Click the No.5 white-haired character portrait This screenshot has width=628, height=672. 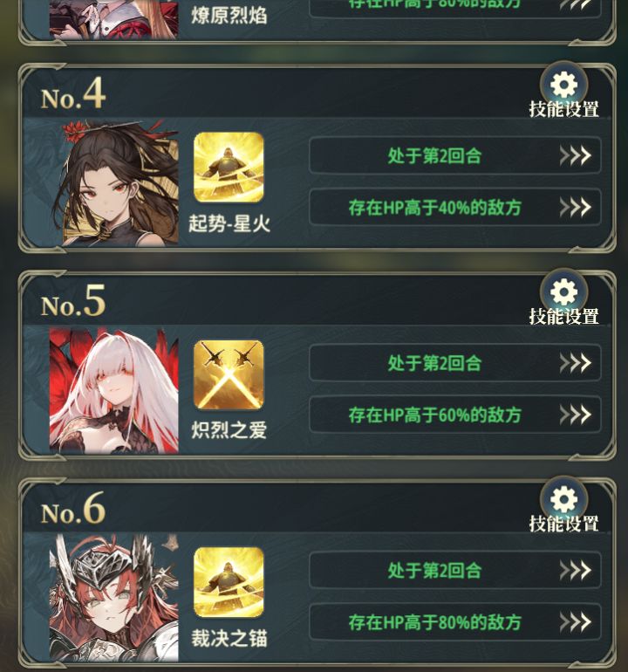tap(114, 390)
